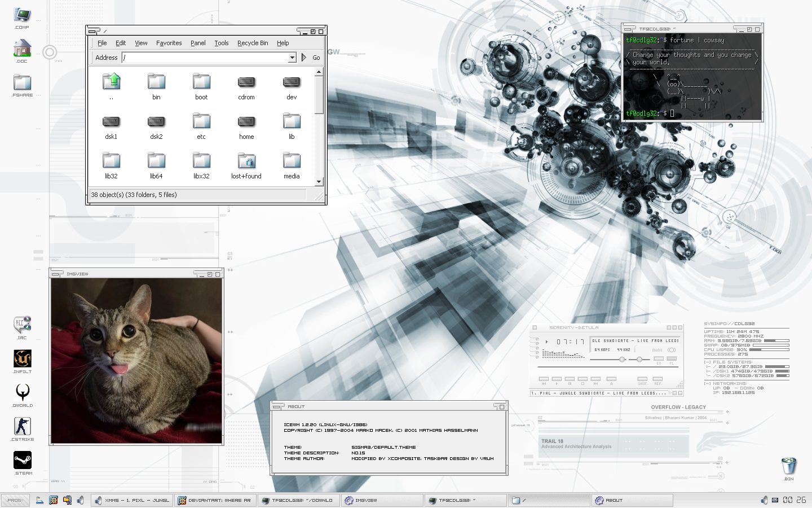
Task: Open the .COMP desktop icon
Action: (x=22, y=16)
